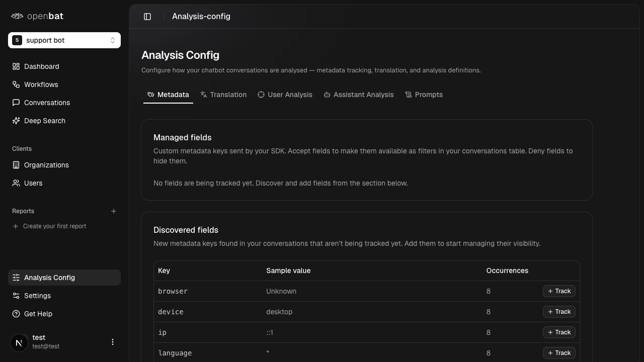Open the support bot workspace switcher

coord(64,40)
